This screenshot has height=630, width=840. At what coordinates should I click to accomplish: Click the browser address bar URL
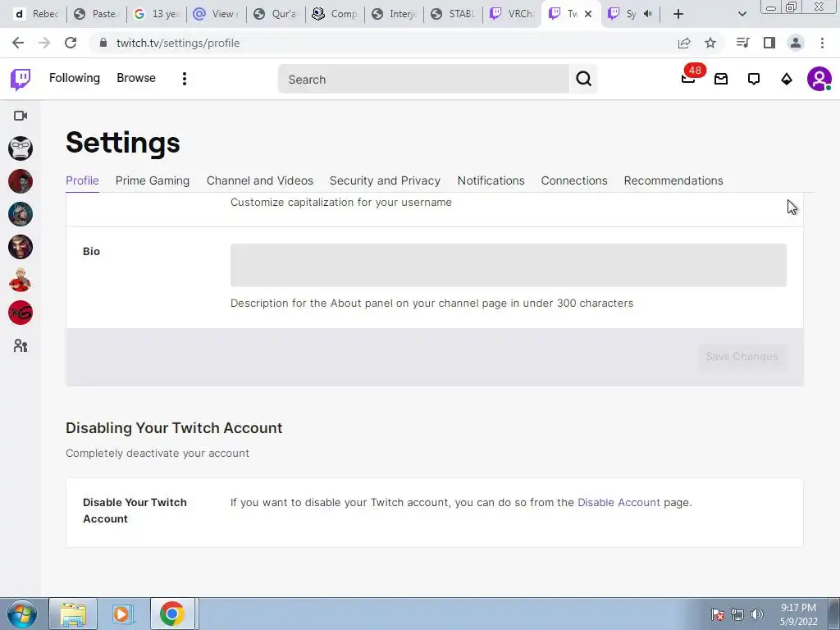tap(178, 43)
